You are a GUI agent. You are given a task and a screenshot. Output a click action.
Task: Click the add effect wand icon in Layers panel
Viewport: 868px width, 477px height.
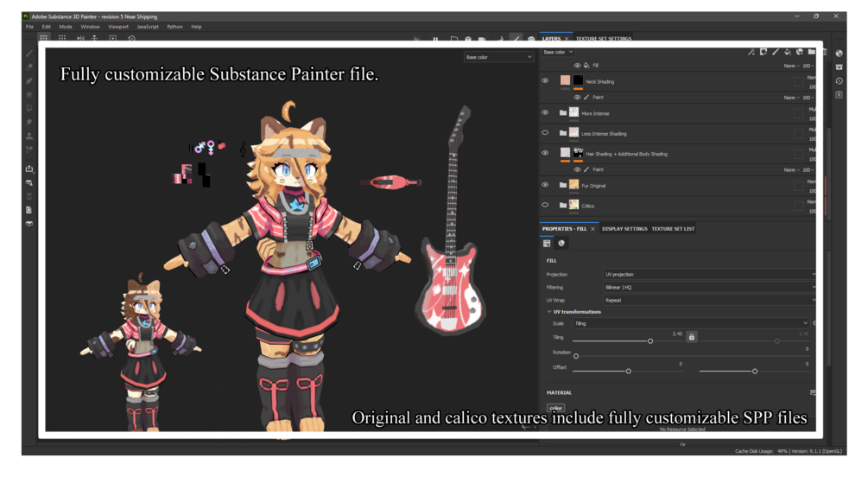(x=751, y=52)
